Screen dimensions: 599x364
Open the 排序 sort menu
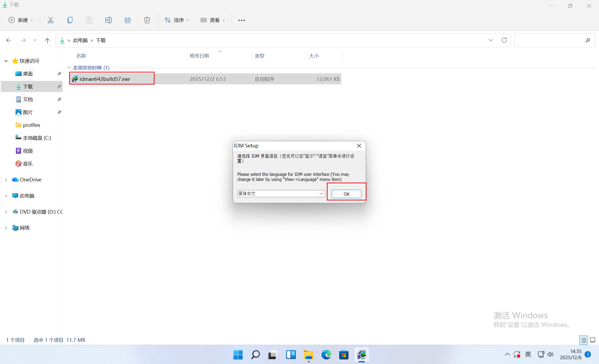click(x=177, y=20)
